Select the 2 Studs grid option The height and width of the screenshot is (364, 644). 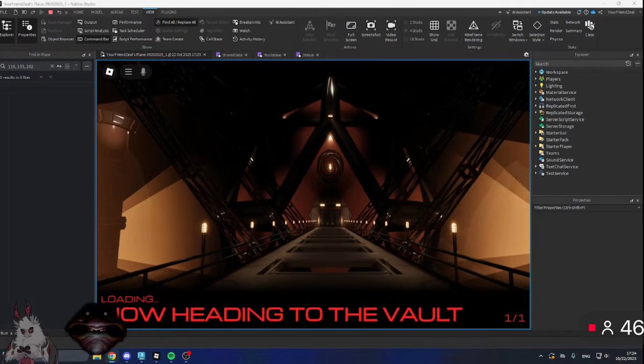(x=413, y=22)
